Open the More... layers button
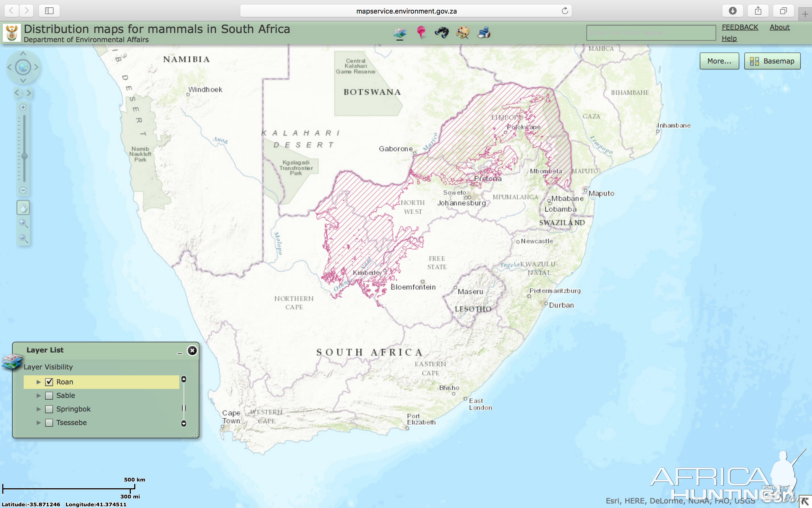 click(720, 61)
